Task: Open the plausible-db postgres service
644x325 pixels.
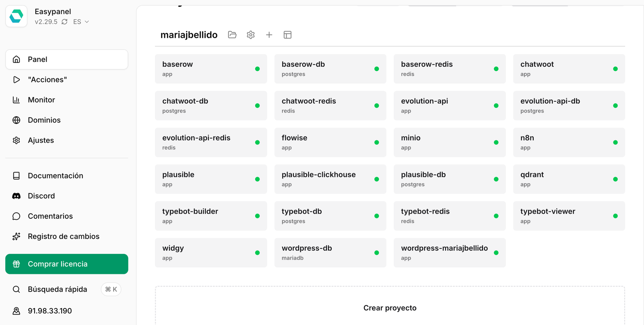Action: 450,179
